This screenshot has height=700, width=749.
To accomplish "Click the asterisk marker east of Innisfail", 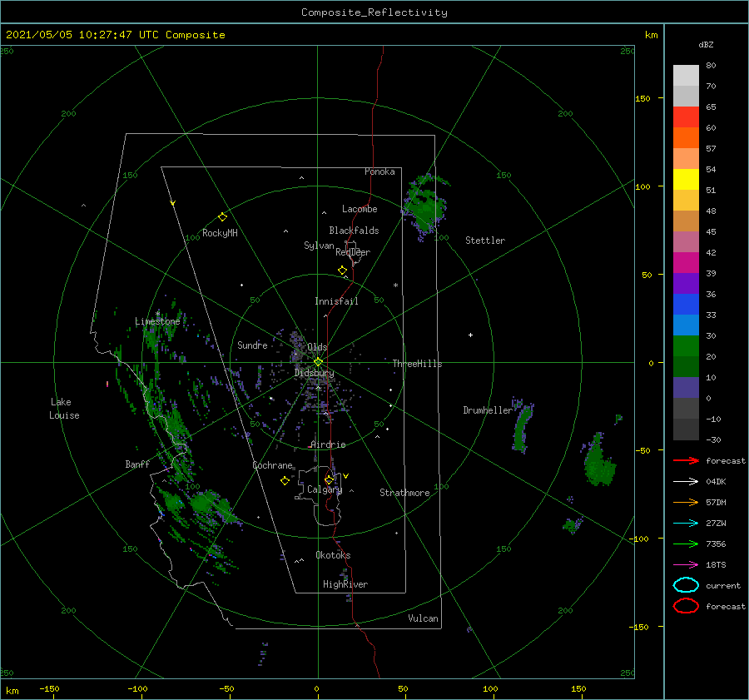I will click(x=395, y=285).
